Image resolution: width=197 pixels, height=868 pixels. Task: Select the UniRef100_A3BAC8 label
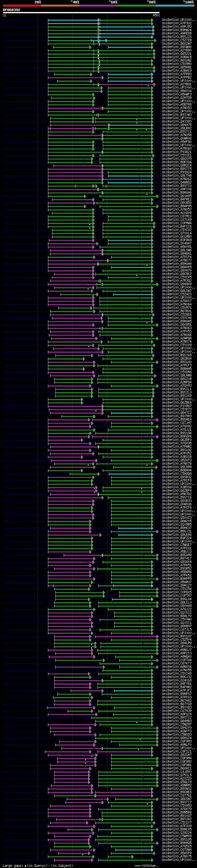tap(177, 57)
